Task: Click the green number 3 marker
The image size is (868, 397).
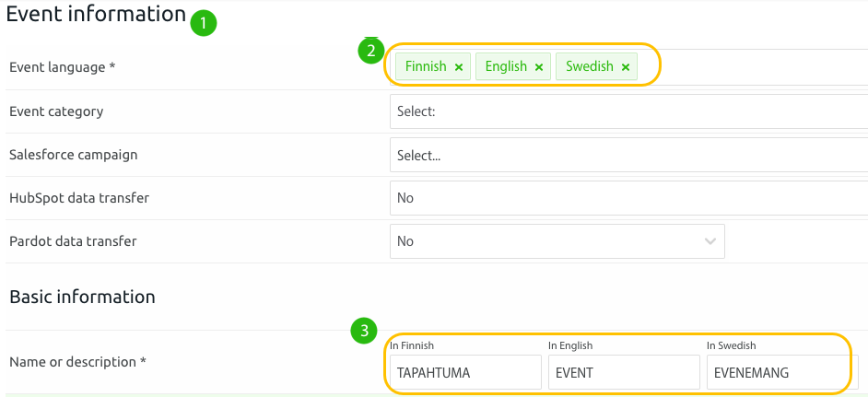Action: 364,331
